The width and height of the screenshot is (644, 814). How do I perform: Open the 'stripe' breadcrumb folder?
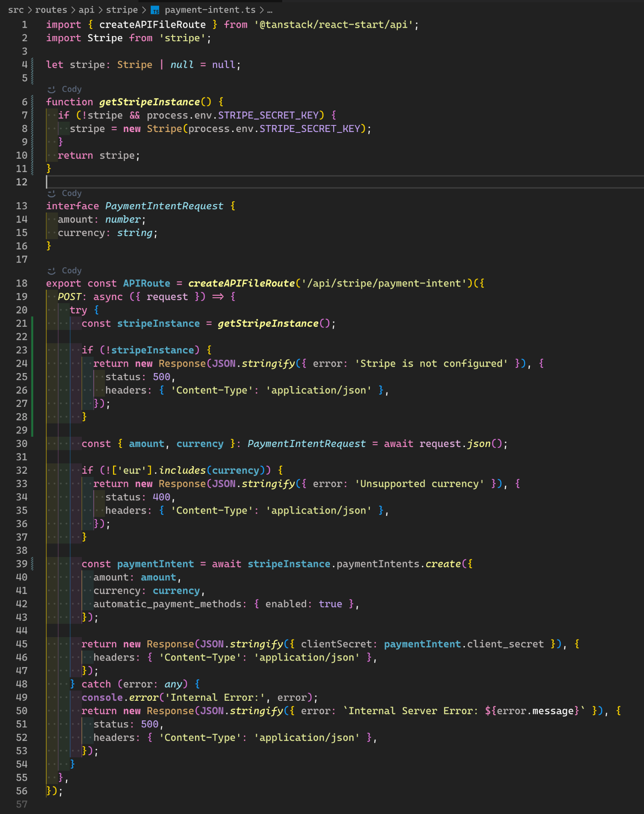click(122, 10)
